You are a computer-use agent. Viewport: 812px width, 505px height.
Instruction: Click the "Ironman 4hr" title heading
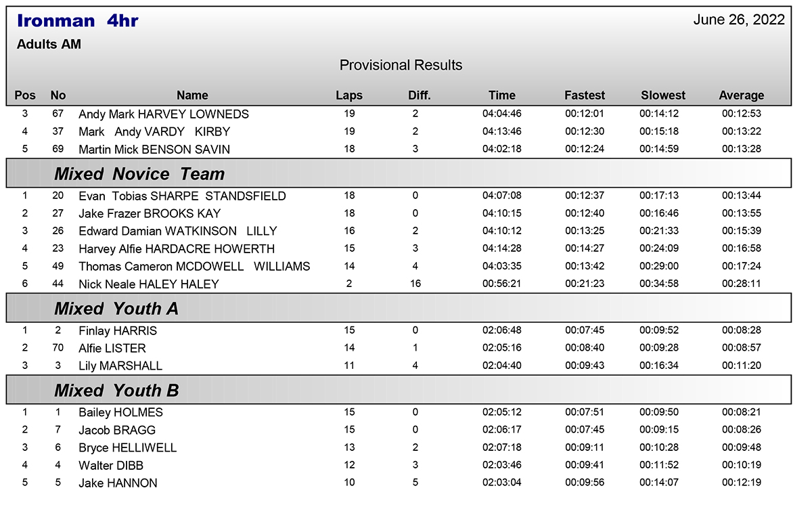point(77,21)
